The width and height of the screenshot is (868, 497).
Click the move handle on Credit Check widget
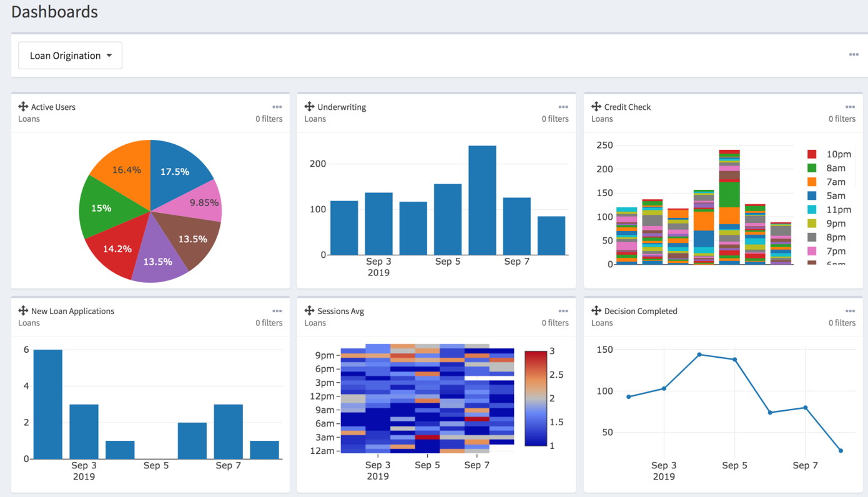coord(596,107)
